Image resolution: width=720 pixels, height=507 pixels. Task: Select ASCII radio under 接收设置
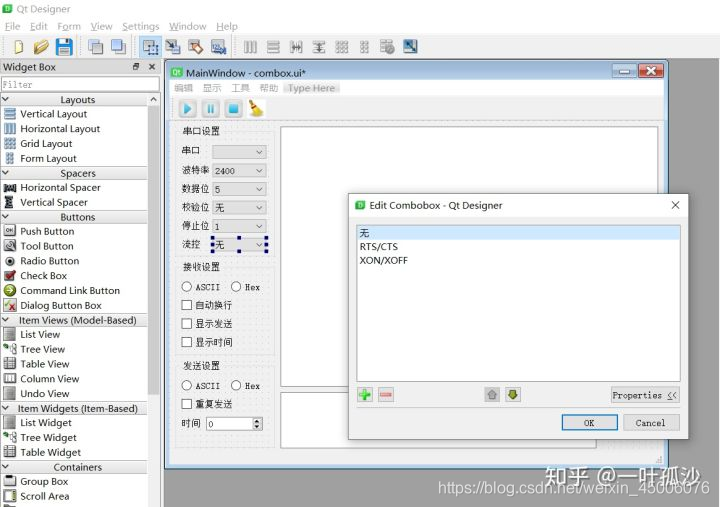186,287
